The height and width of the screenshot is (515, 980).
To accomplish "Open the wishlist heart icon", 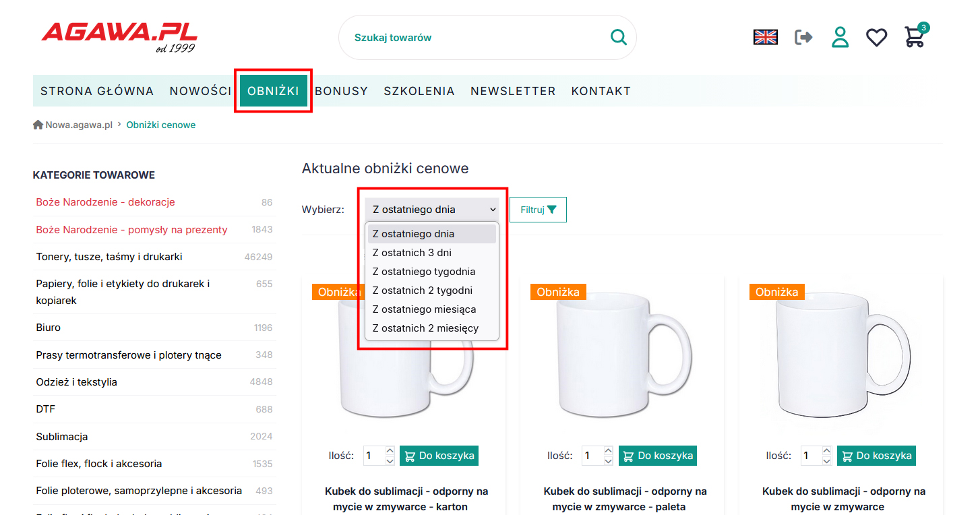I will [876, 37].
